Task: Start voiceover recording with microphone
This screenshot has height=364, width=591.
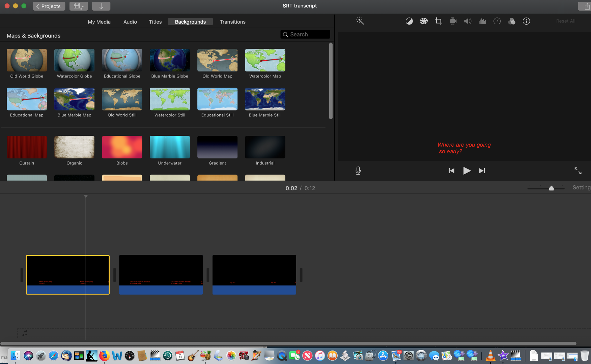Action: [358, 171]
